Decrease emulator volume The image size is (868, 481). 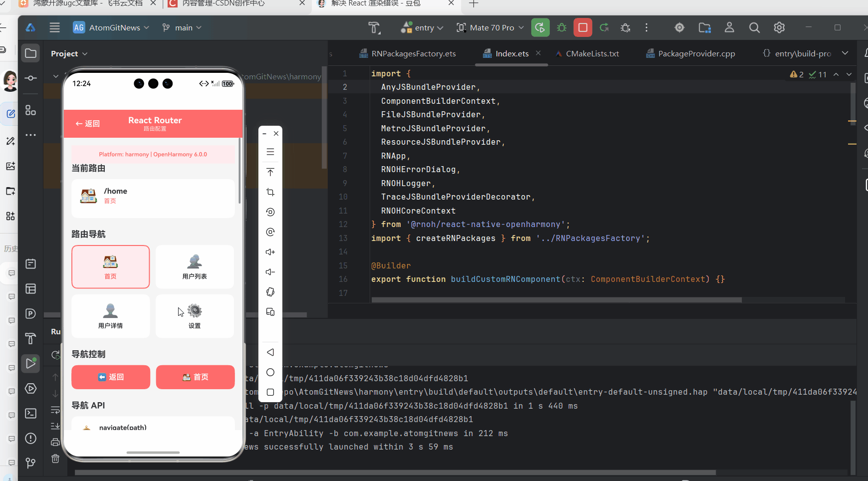click(270, 272)
